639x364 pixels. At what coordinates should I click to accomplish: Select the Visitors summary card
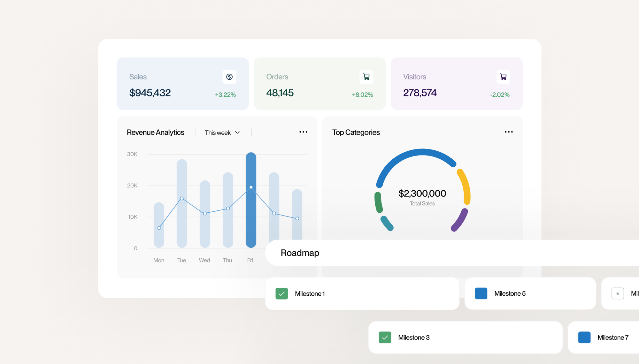click(457, 84)
